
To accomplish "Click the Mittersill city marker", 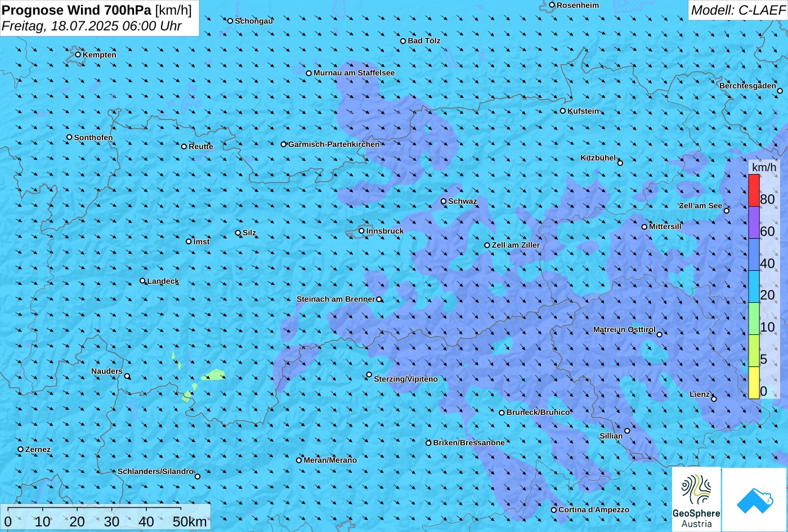I will coord(644,227).
